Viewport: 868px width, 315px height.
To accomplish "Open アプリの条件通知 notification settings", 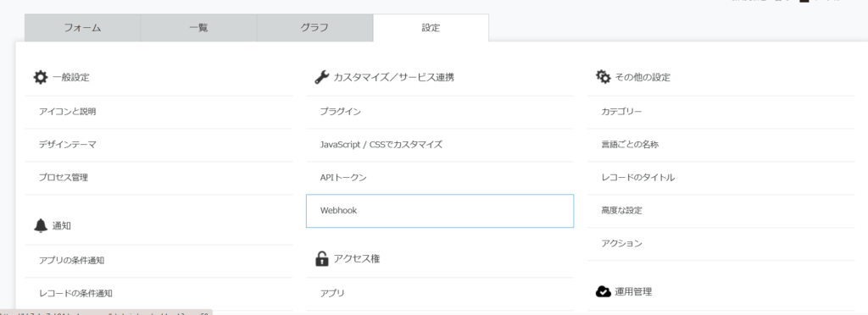I will [159, 260].
